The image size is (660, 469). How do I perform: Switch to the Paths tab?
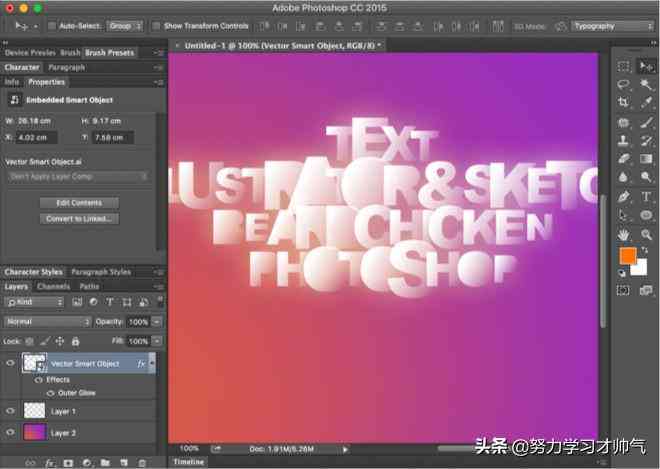[89, 287]
